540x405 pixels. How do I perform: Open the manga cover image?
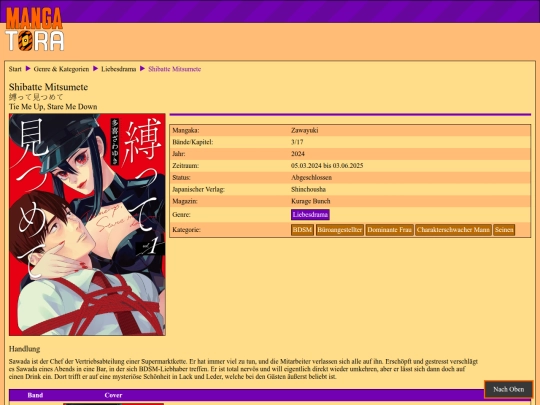[x=87, y=225]
